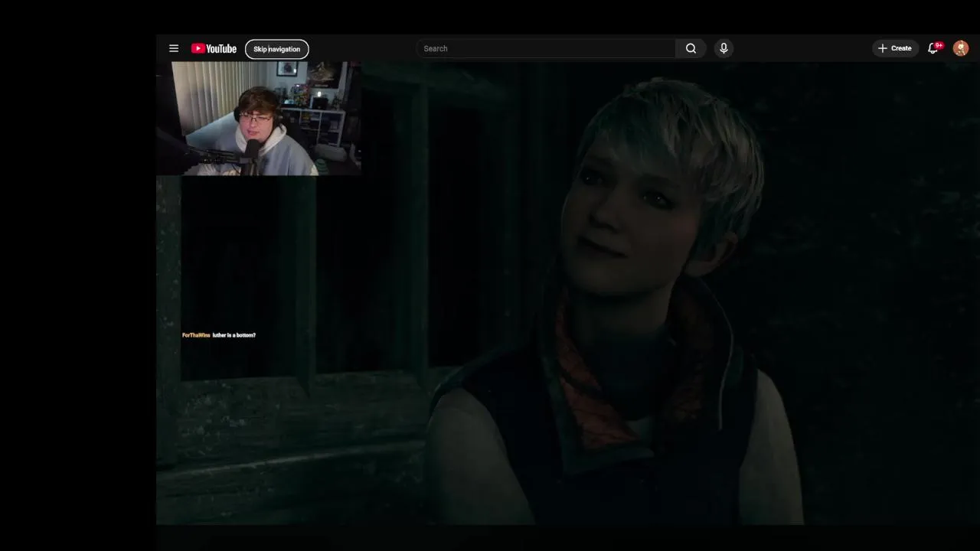Open the YouTube guide hamburger menu
This screenshot has width=980, height=551.
point(174,48)
